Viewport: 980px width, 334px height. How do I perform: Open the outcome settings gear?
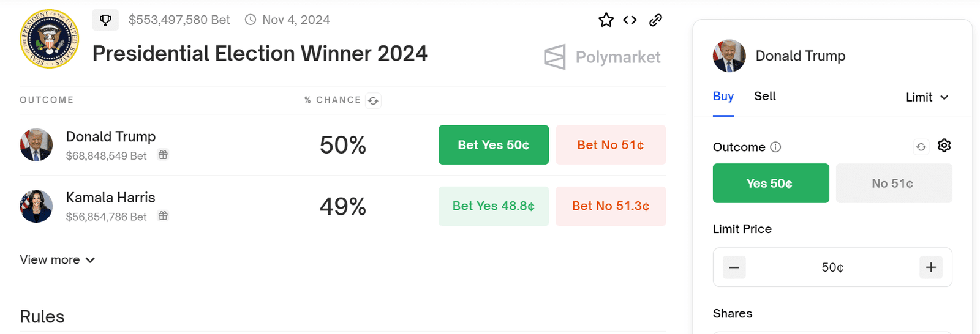pyautogui.click(x=944, y=146)
